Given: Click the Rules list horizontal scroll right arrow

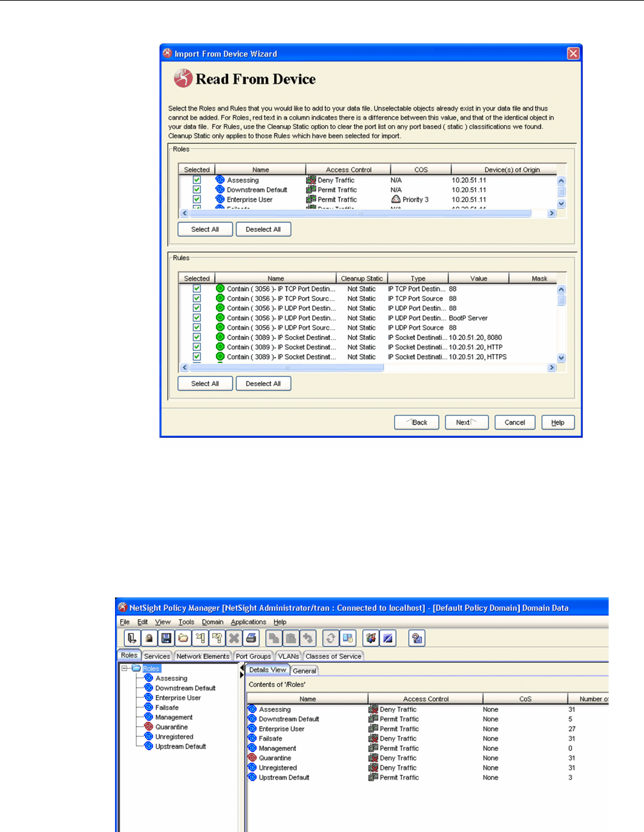Looking at the screenshot, I should click(x=552, y=367).
